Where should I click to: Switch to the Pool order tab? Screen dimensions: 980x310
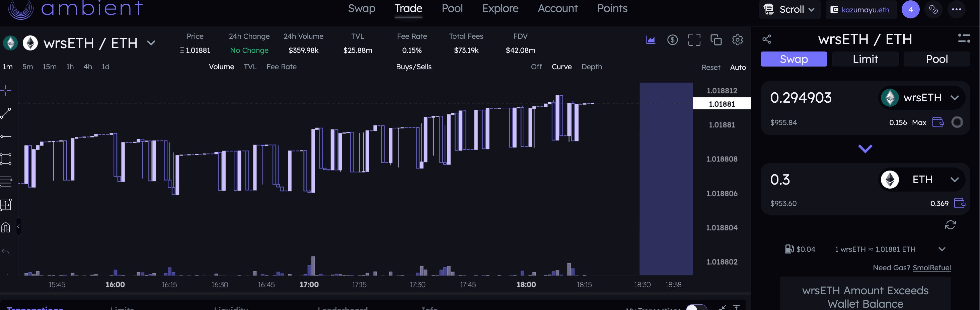tap(936, 59)
